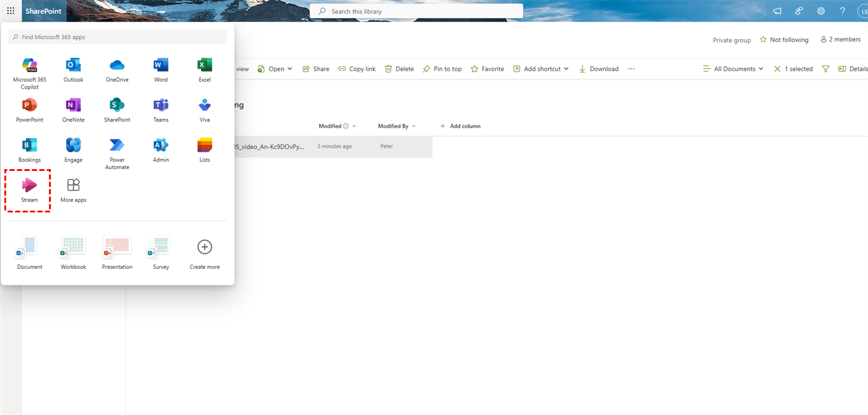Open the Settings gear icon

click(821, 11)
